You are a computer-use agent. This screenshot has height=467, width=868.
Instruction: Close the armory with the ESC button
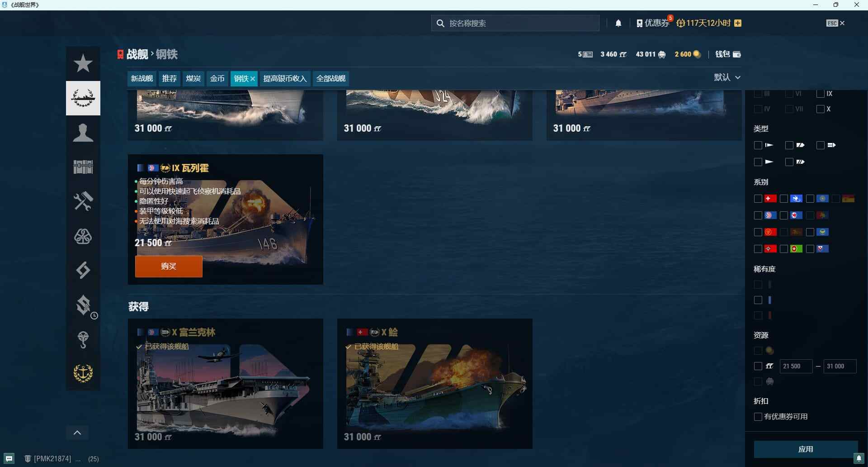click(835, 23)
